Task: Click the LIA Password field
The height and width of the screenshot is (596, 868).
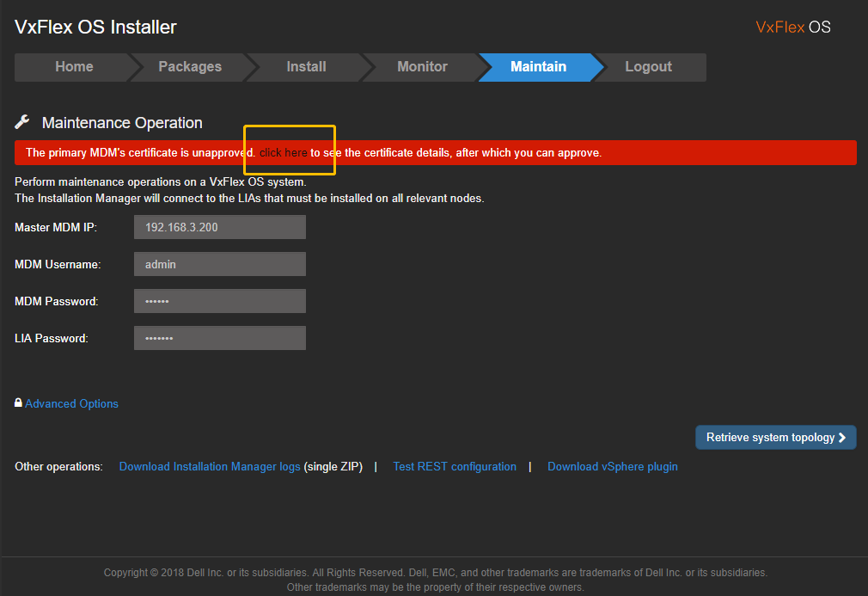Action: click(x=220, y=338)
